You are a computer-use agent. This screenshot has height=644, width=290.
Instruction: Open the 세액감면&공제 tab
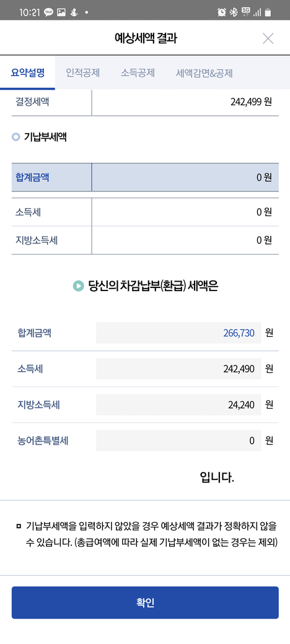point(204,73)
